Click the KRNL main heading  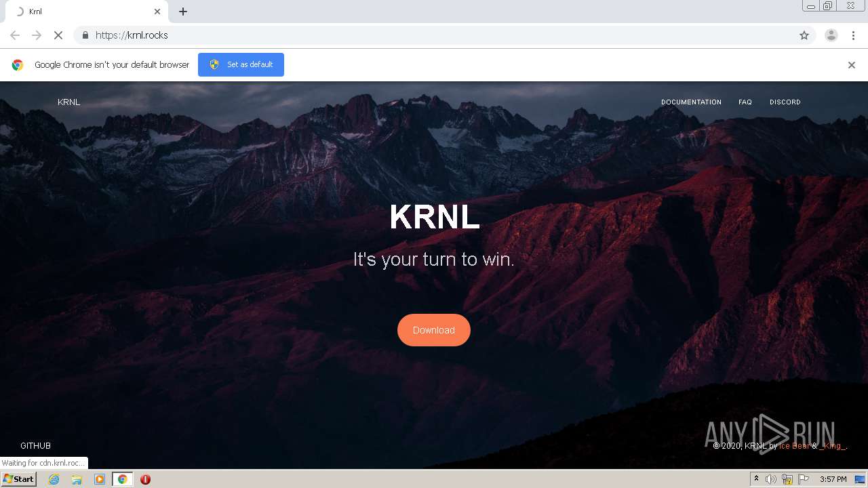pyautogui.click(x=435, y=217)
